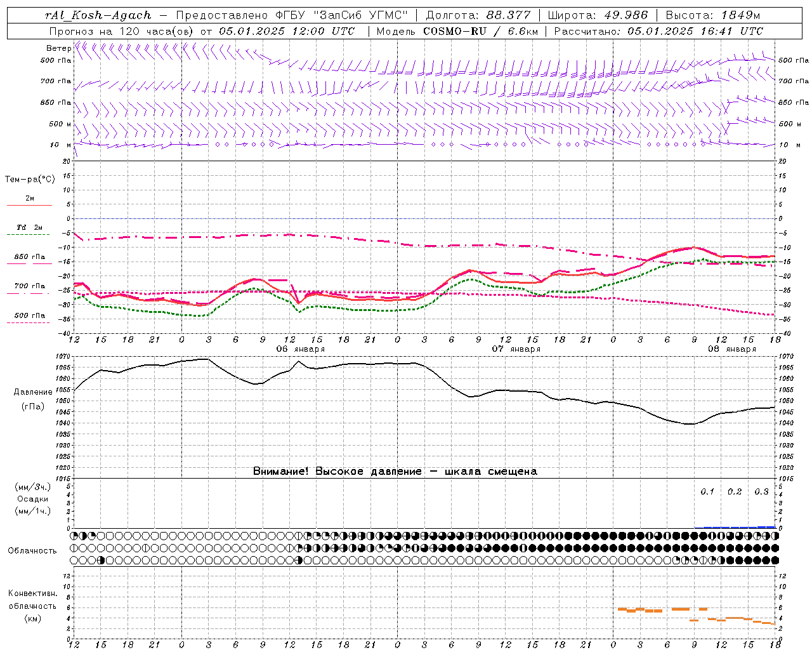Viewport: 812px width, 650px height.
Task: Click the Долгота: 88.377 value
Action: (477, 16)
